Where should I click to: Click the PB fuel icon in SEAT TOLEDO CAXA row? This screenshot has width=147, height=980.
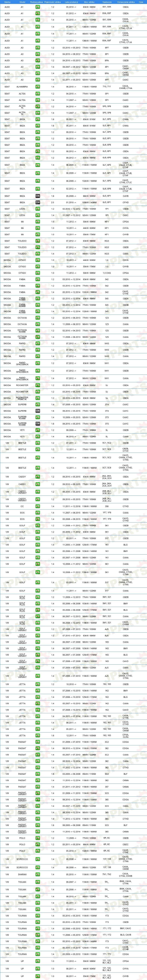coord(38,253)
